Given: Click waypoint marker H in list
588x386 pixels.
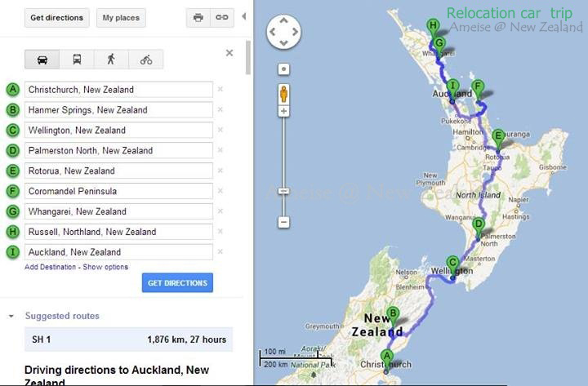Looking at the screenshot, I should tap(13, 232).
